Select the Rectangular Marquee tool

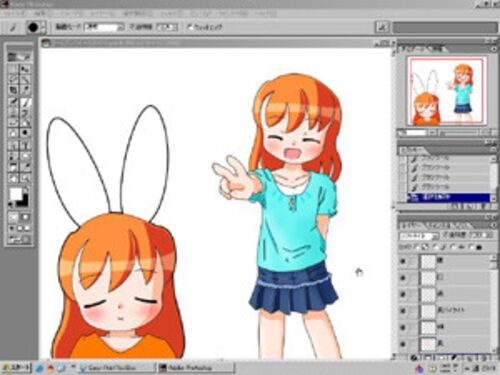click(x=13, y=69)
